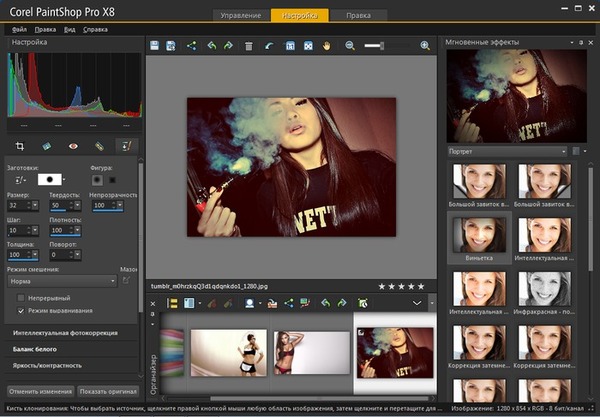Select the Crop tool in the Настройка panel
600x417 pixels.
pos(20,146)
